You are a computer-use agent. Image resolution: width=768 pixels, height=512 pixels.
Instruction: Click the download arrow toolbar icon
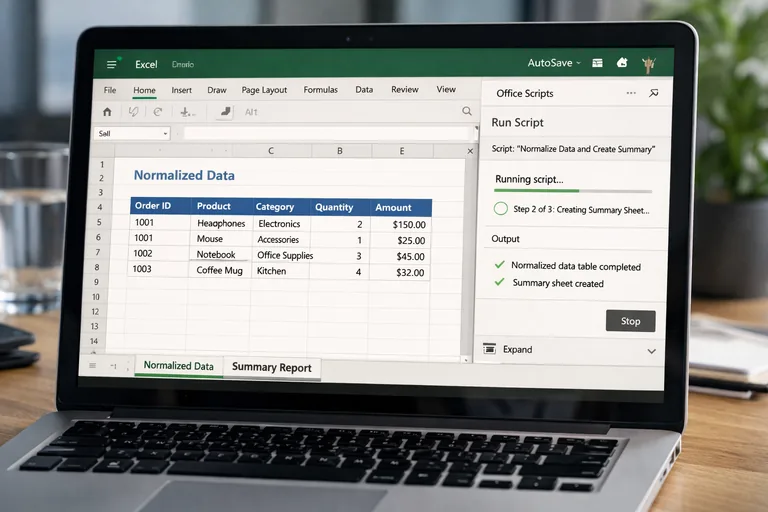tap(187, 112)
